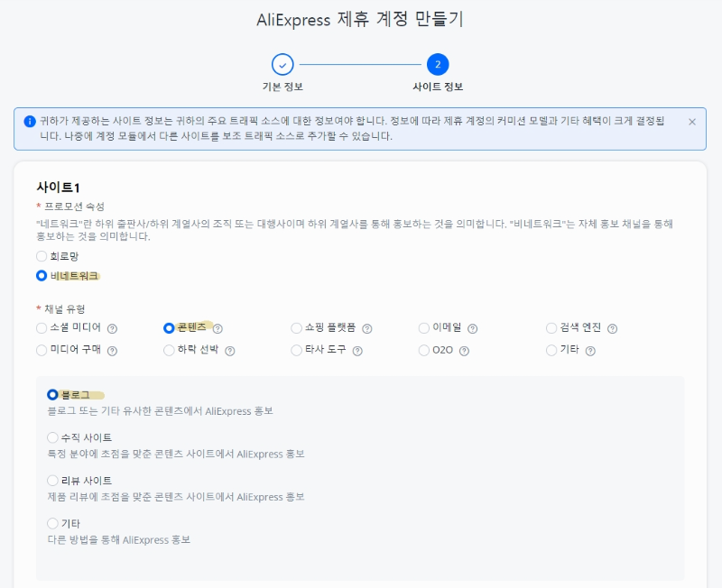The height and width of the screenshot is (588, 722).
Task: View help for 쇼핑 플랫폼 channel type
Action: click(x=367, y=328)
